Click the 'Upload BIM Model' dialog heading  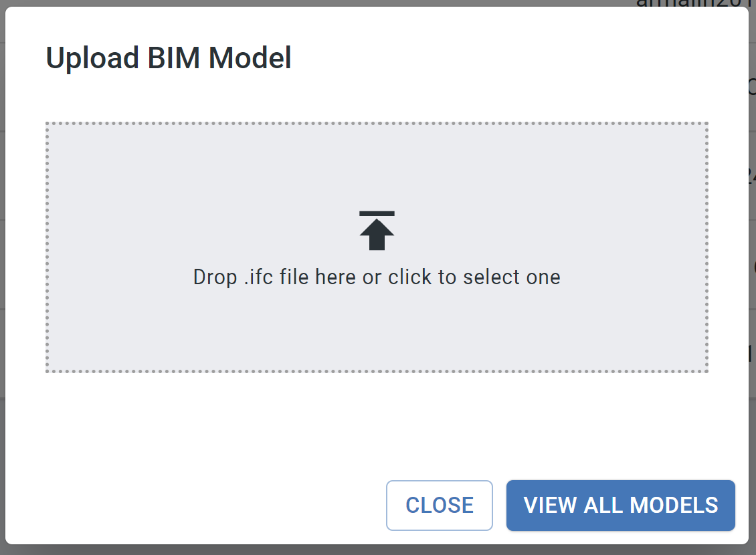[x=169, y=58]
